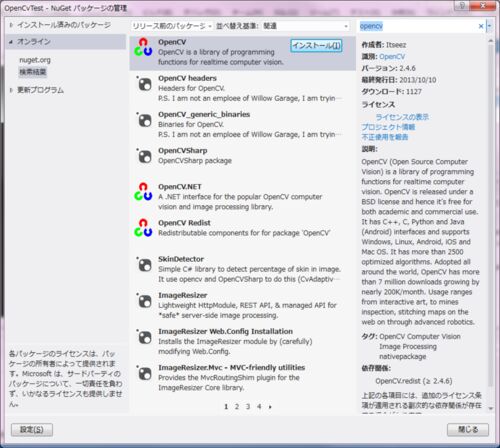The width and height of the screenshot is (500, 448).
Task: Click the SkinDetector package icon
Action: 145,265
